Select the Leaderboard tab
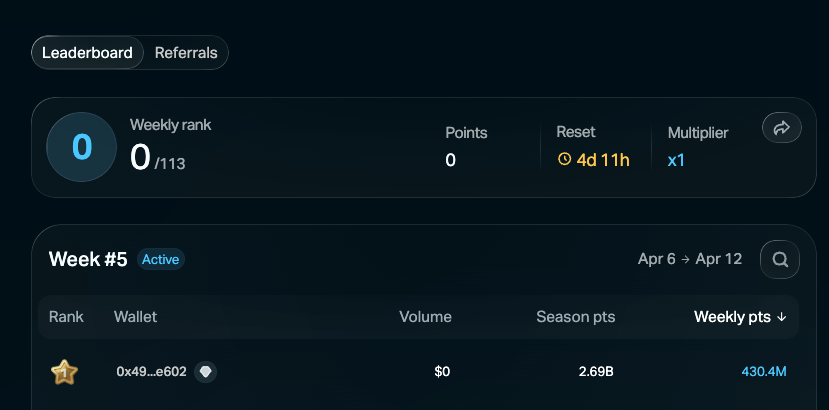This screenshot has width=829, height=410. point(87,53)
